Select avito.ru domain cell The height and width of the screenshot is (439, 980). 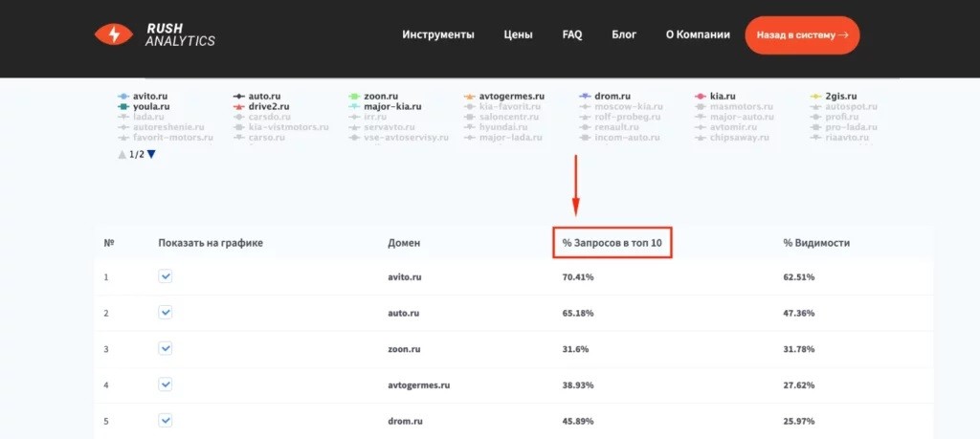point(405,276)
